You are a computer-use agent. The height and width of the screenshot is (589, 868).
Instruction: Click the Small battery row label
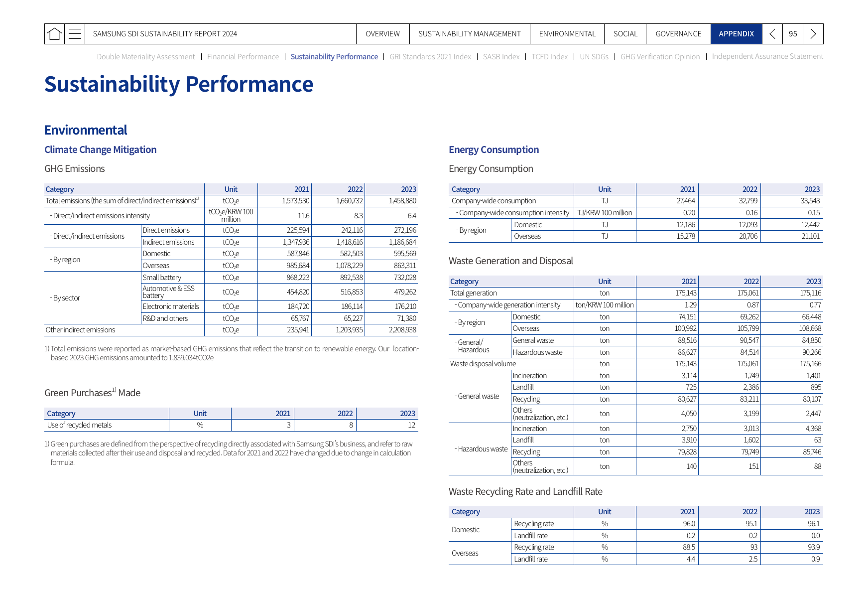162,278
